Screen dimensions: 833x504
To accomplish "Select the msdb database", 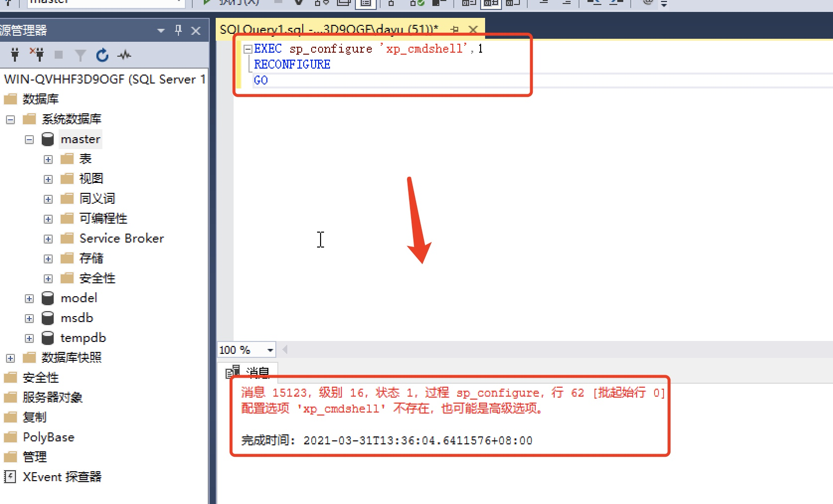I will point(77,318).
